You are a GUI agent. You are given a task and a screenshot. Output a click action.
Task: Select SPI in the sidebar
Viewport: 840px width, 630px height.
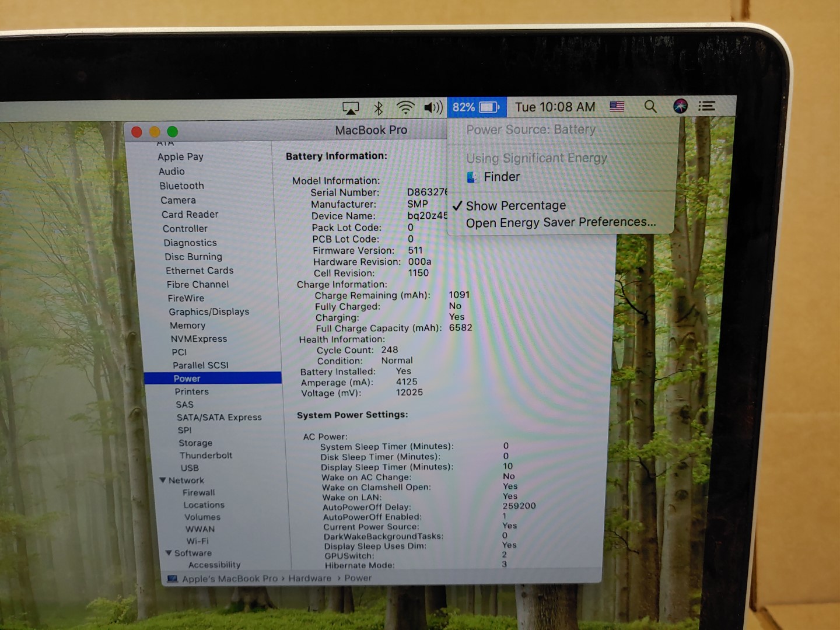pos(184,430)
